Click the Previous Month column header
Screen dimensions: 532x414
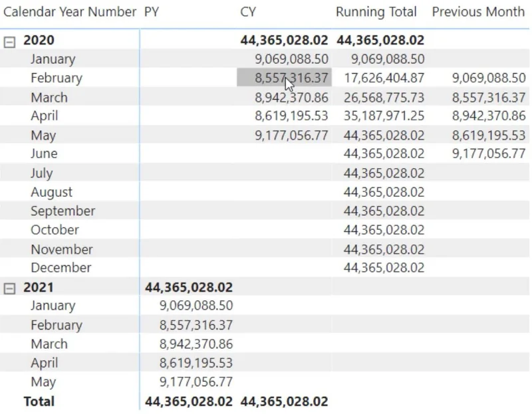click(478, 12)
